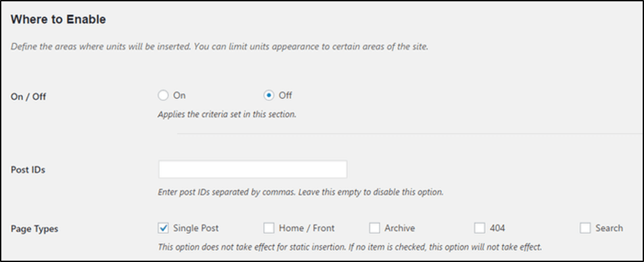
Task: Uncheck the Single Post checkbox
Action: tap(163, 228)
